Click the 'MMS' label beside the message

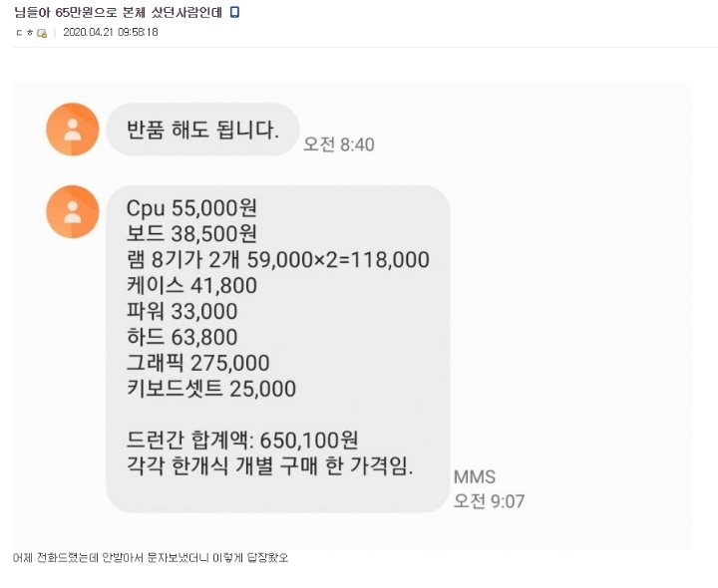click(x=474, y=476)
